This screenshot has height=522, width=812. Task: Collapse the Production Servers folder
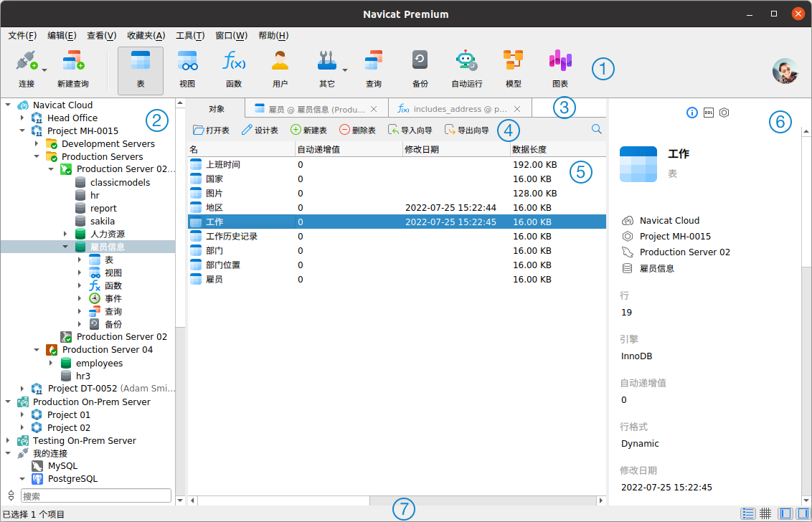click(x=37, y=156)
